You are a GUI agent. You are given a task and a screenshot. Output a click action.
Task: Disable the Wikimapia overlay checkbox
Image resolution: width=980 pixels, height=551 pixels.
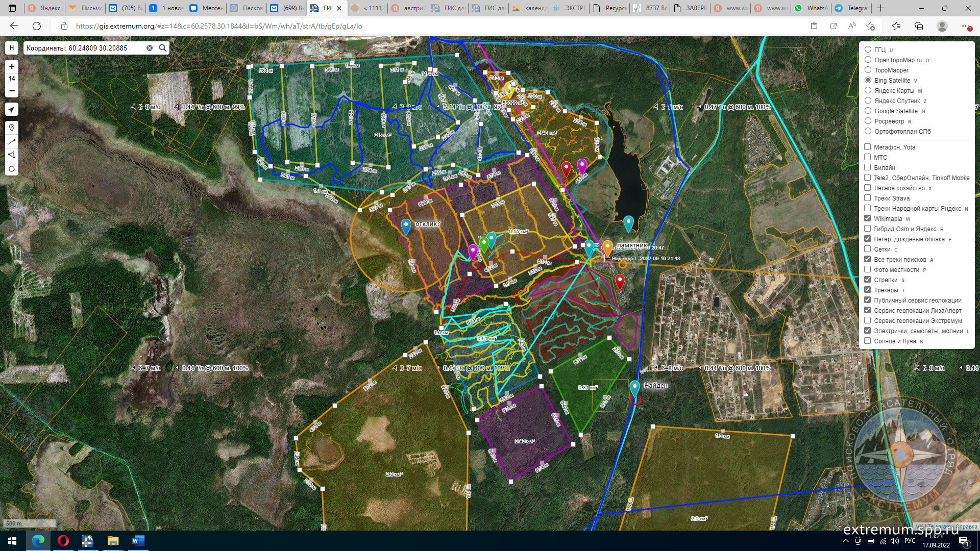pos(867,218)
